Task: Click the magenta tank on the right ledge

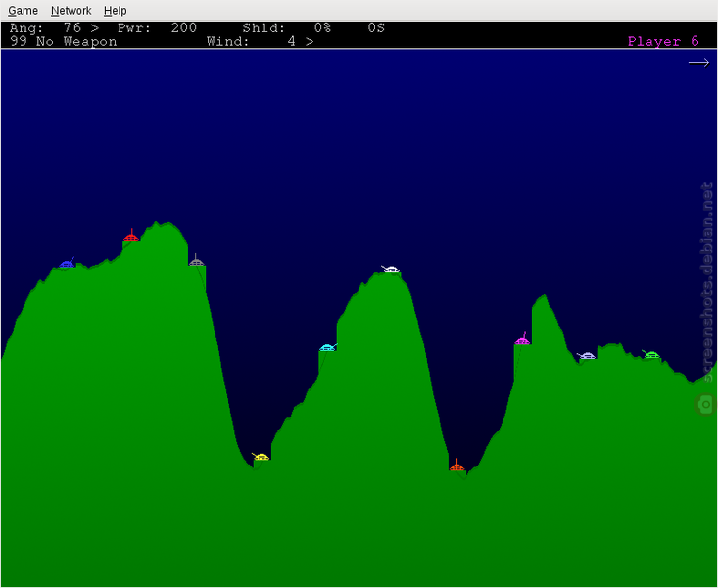Action: (x=522, y=339)
